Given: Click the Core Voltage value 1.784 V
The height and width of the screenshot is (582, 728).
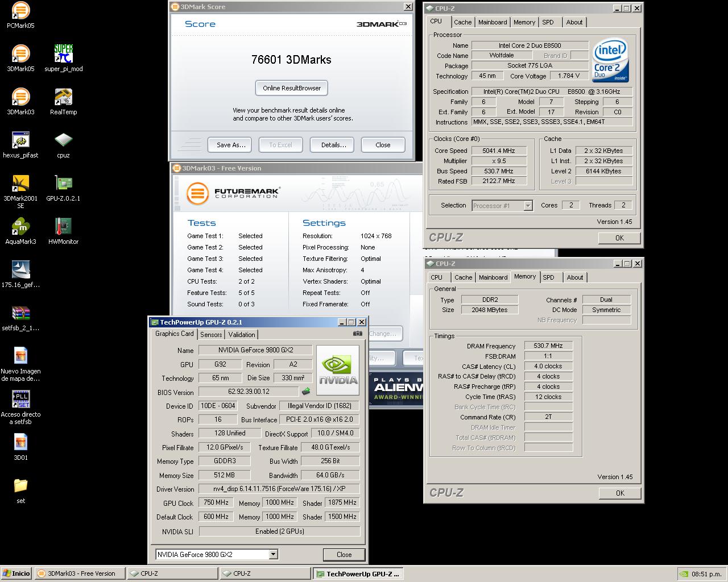Looking at the screenshot, I should coord(569,76).
